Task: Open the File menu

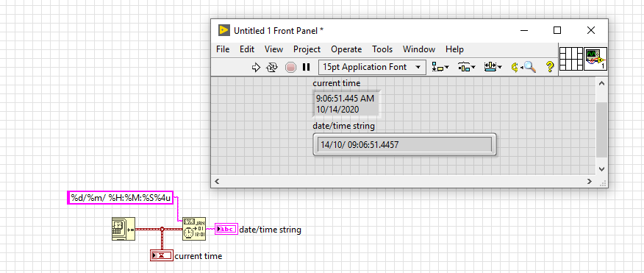Action: (x=223, y=49)
